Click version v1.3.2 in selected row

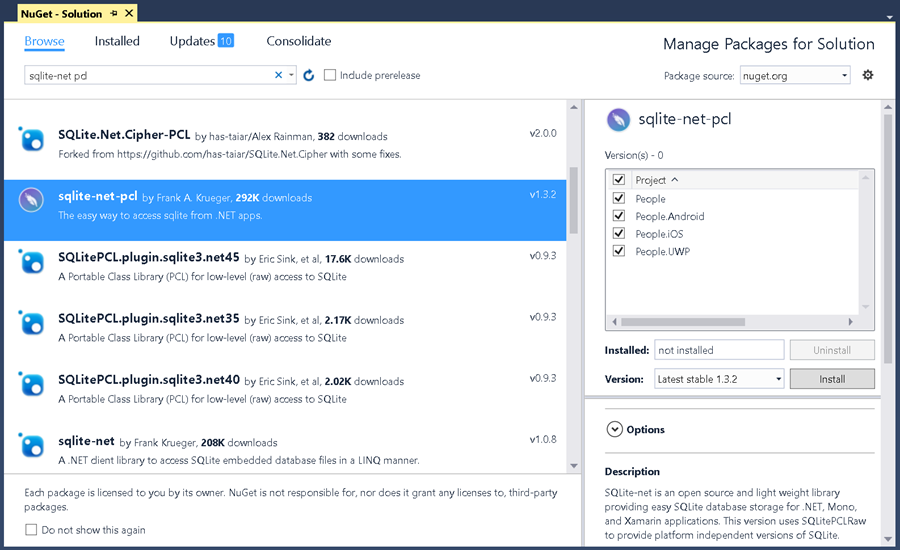pyautogui.click(x=543, y=195)
